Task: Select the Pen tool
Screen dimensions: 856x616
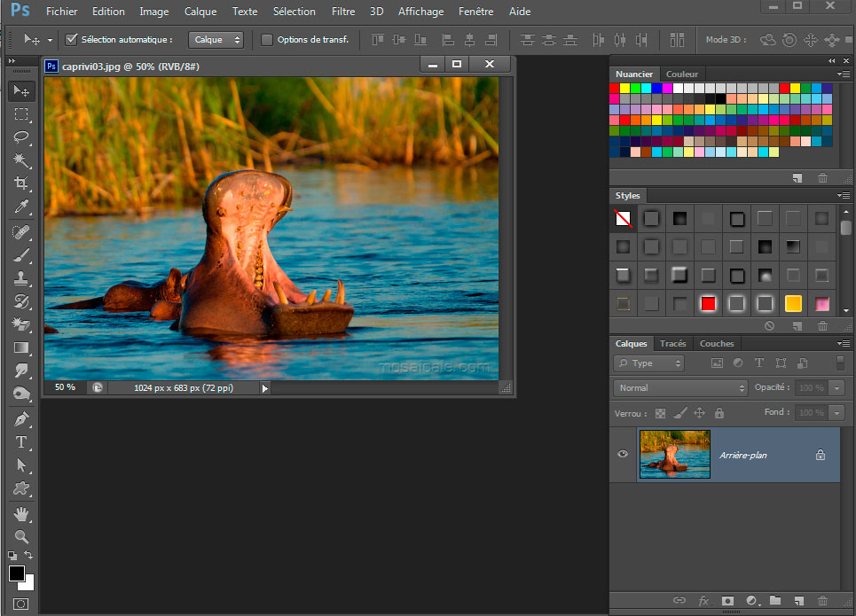Action: (21, 418)
